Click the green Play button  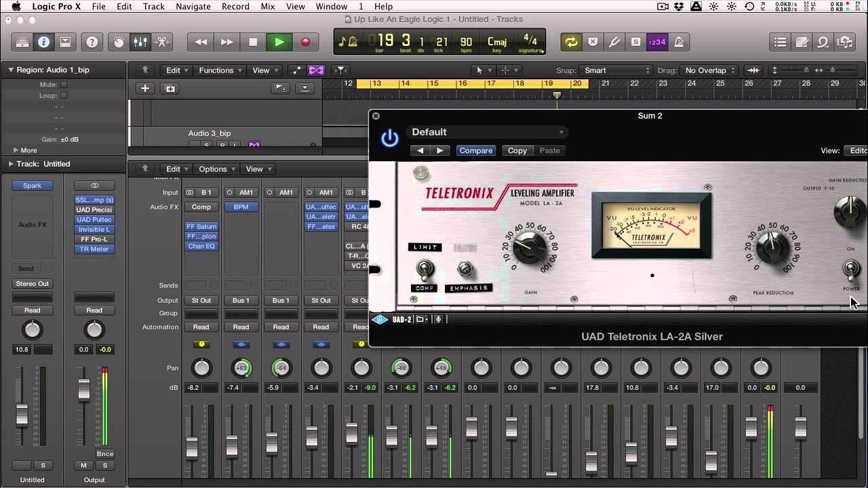279,42
